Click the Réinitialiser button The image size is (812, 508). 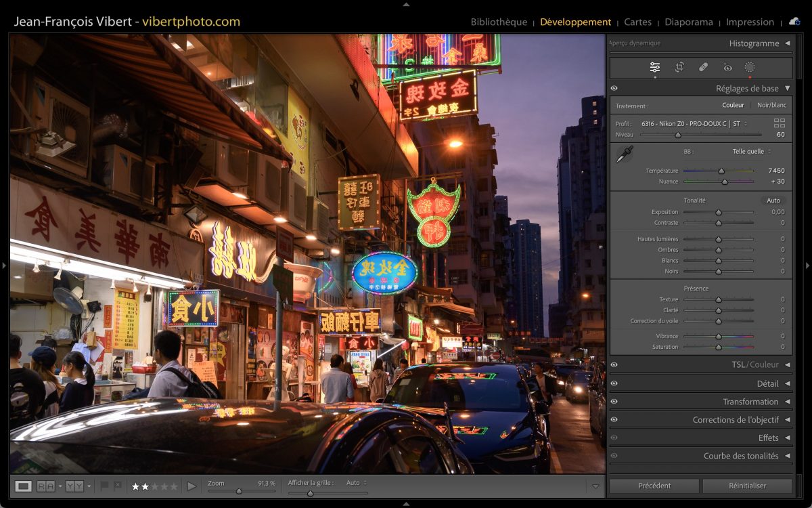coord(747,486)
